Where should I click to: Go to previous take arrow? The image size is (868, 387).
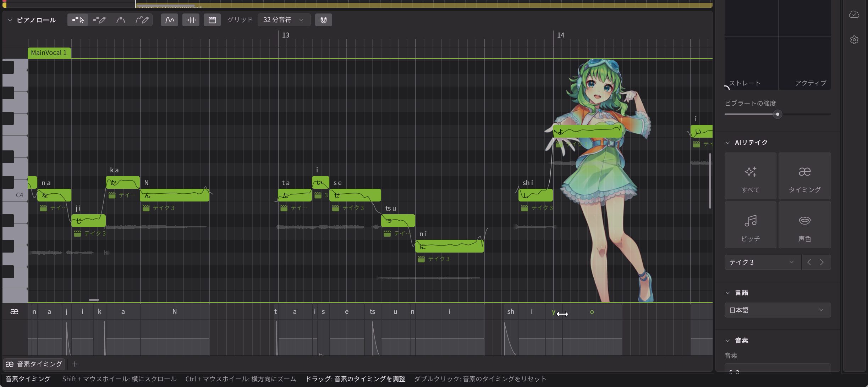(x=809, y=262)
